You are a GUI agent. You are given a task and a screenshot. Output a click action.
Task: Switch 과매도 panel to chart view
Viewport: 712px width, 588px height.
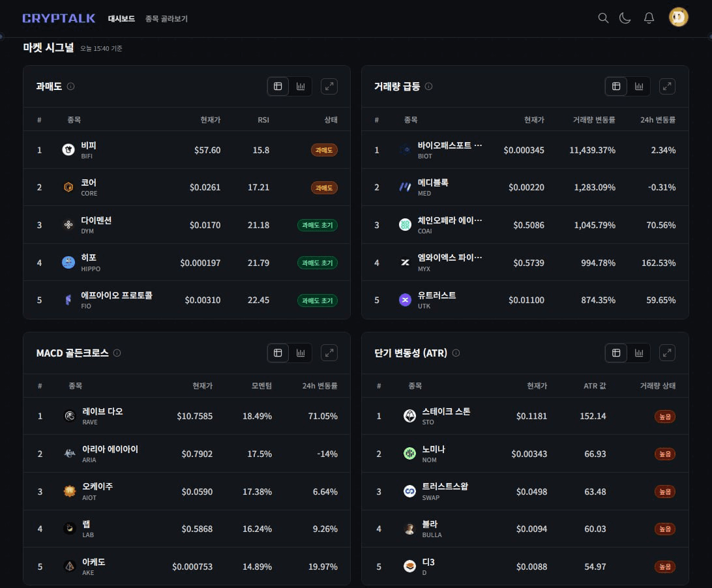(301, 86)
